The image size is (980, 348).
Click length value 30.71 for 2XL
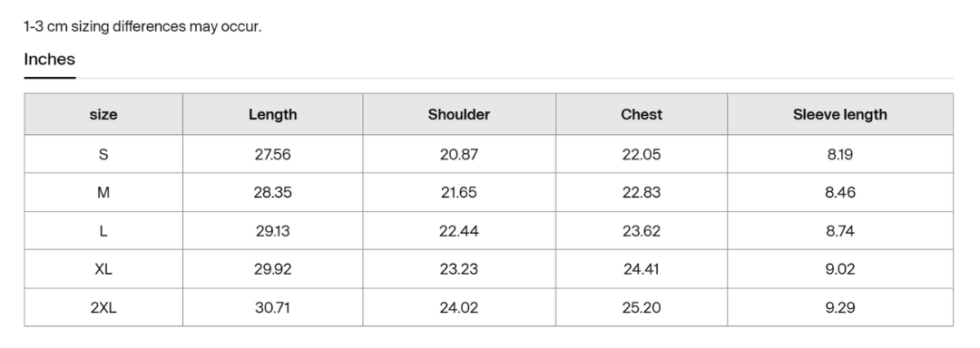tap(272, 308)
